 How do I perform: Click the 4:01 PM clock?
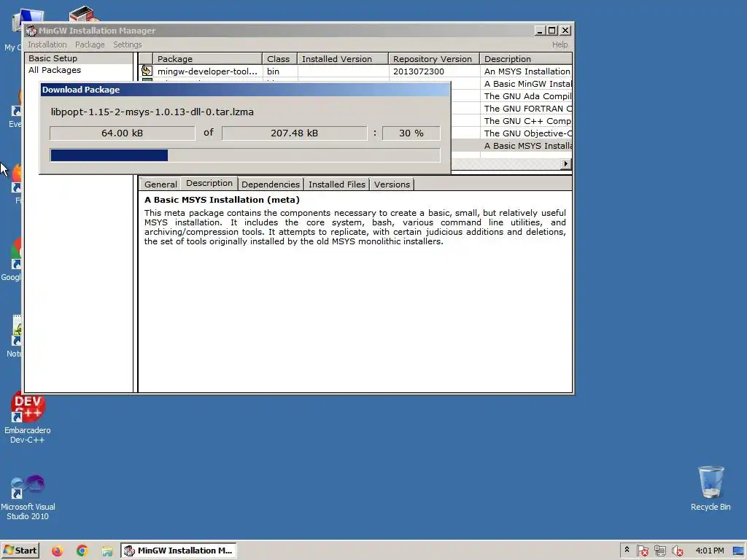pos(709,551)
